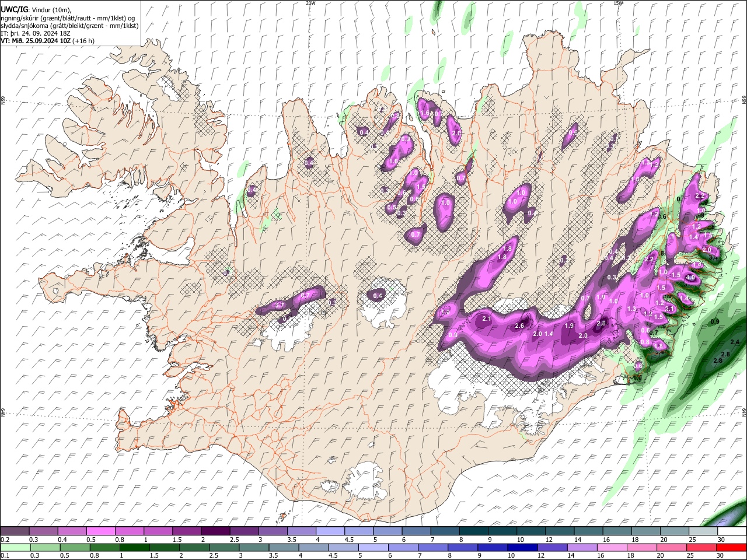Pick the 30 red swatch in the rain scale
Image resolution: width=747 pixels, height=560 pixels.
coord(731,547)
